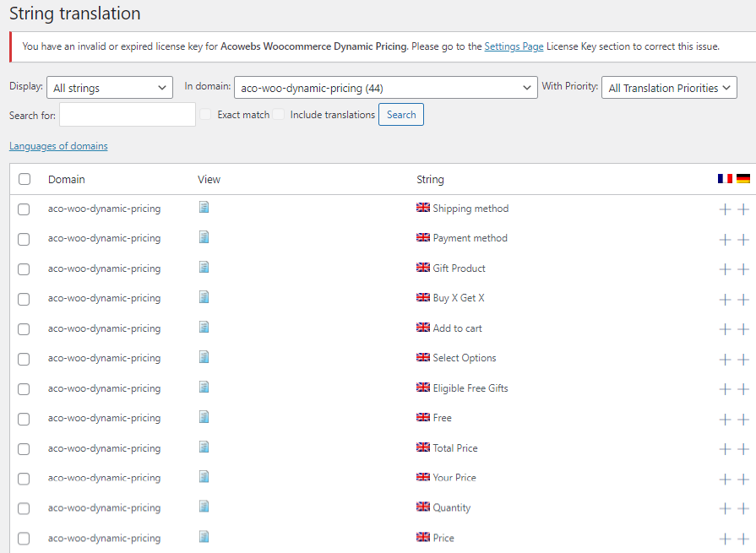
Task: Tick the Buy X Get X row checkbox
Action: pyautogui.click(x=24, y=300)
